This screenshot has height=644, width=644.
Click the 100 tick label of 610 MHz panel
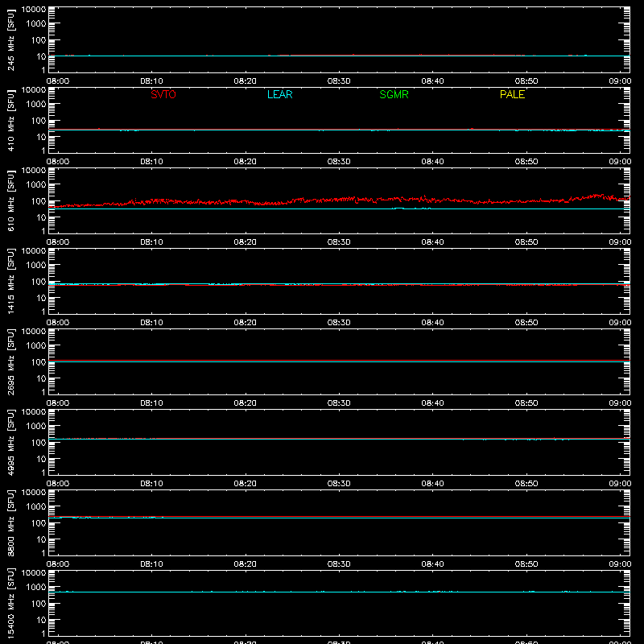pyautogui.click(x=39, y=201)
